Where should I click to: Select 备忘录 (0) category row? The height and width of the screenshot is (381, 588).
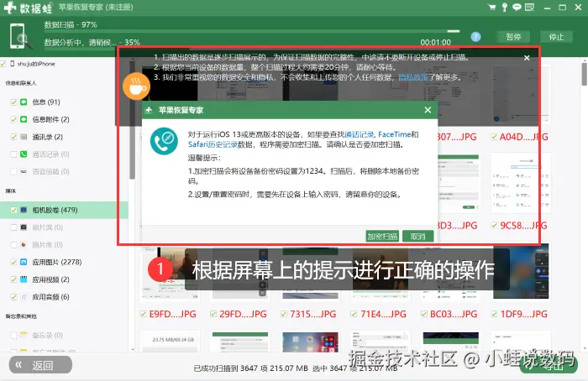(64, 335)
